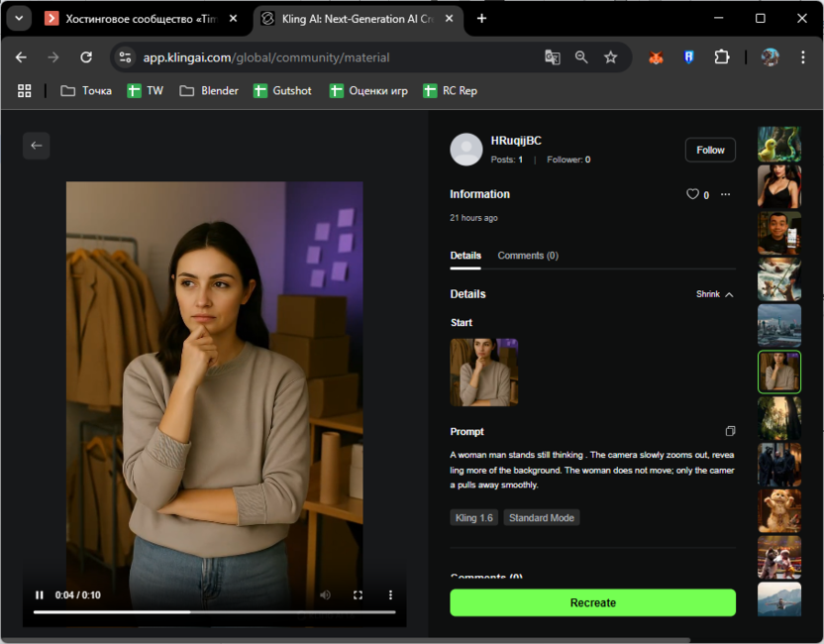
Task: Open the Blender bookmarks folder
Action: [209, 91]
